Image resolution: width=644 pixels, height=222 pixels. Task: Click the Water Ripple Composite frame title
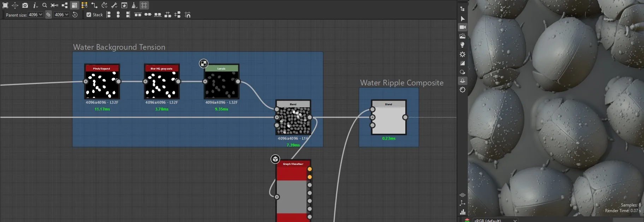pos(402,83)
